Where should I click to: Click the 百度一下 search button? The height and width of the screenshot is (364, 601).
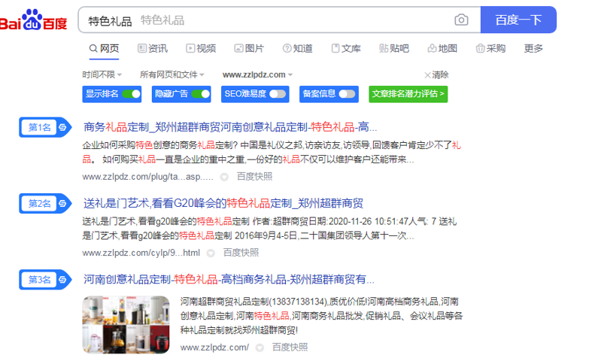[x=518, y=20]
